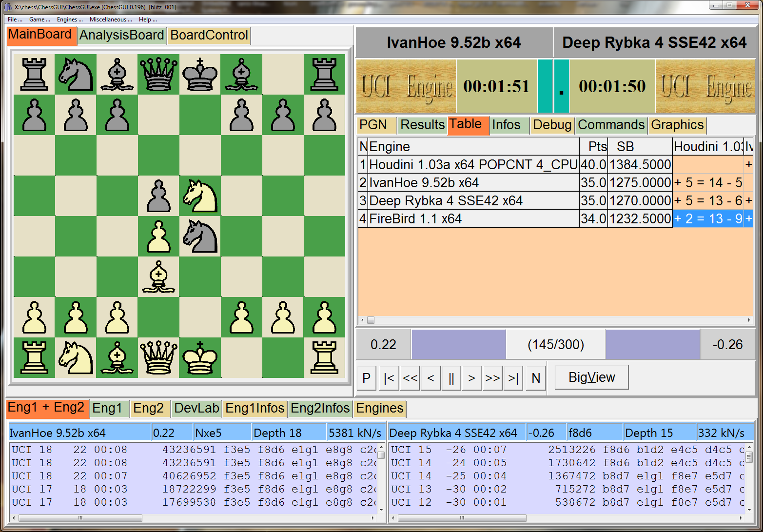Click Deep Rybka clock showing 00:01:50
This screenshot has width=763, height=532.
click(x=612, y=86)
